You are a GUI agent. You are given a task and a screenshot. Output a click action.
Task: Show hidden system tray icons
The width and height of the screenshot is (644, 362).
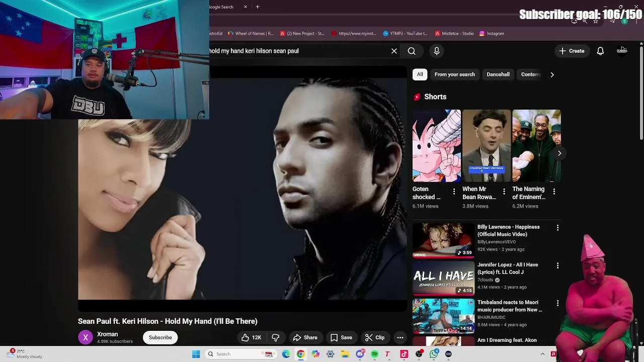click(x=542, y=354)
